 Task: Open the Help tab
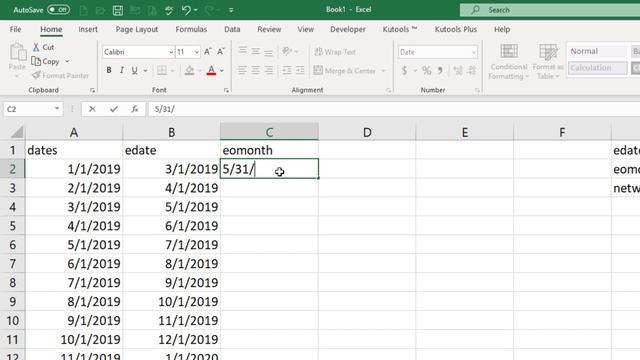tap(502, 29)
